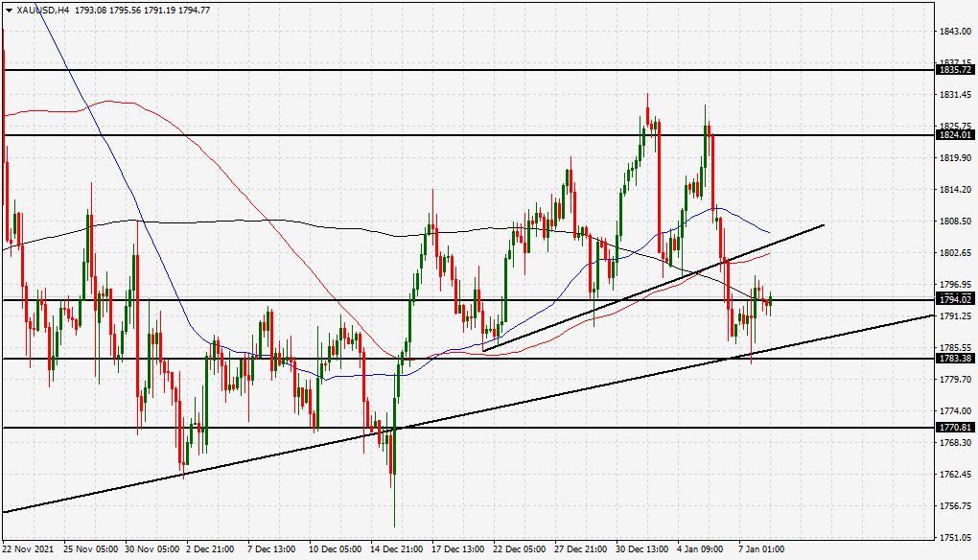Click the 22 Dec 05:00 time axis label
The image size is (978, 560).
(x=519, y=549)
